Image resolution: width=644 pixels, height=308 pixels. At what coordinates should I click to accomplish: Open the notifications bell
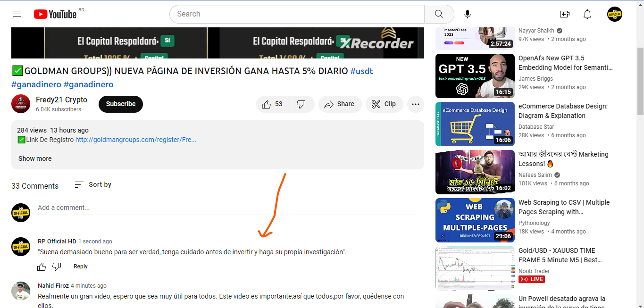click(x=587, y=14)
